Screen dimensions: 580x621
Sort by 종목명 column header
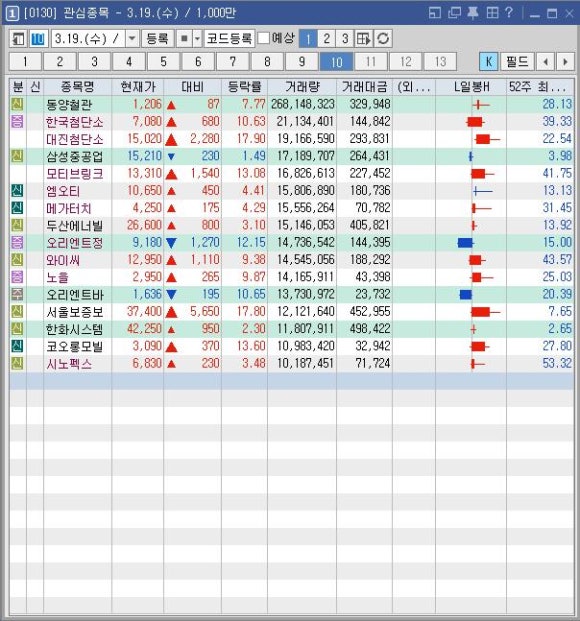(78, 87)
